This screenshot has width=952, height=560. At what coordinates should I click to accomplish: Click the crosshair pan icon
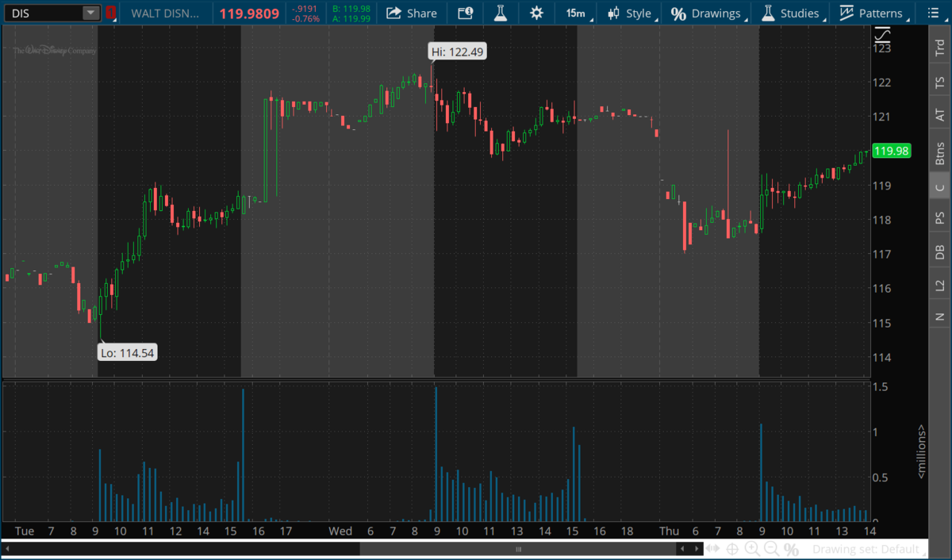(x=732, y=549)
